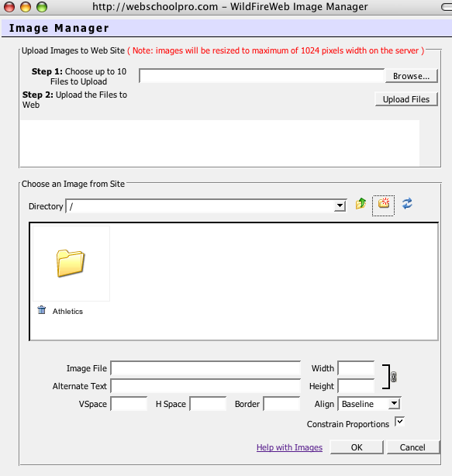The height and width of the screenshot is (476, 452).
Task: Click the H Space input field
Action: [208, 404]
